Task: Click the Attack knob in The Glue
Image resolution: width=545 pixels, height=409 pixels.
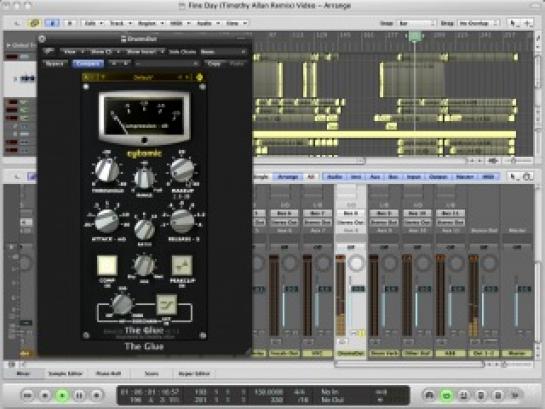Action: pos(107,221)
